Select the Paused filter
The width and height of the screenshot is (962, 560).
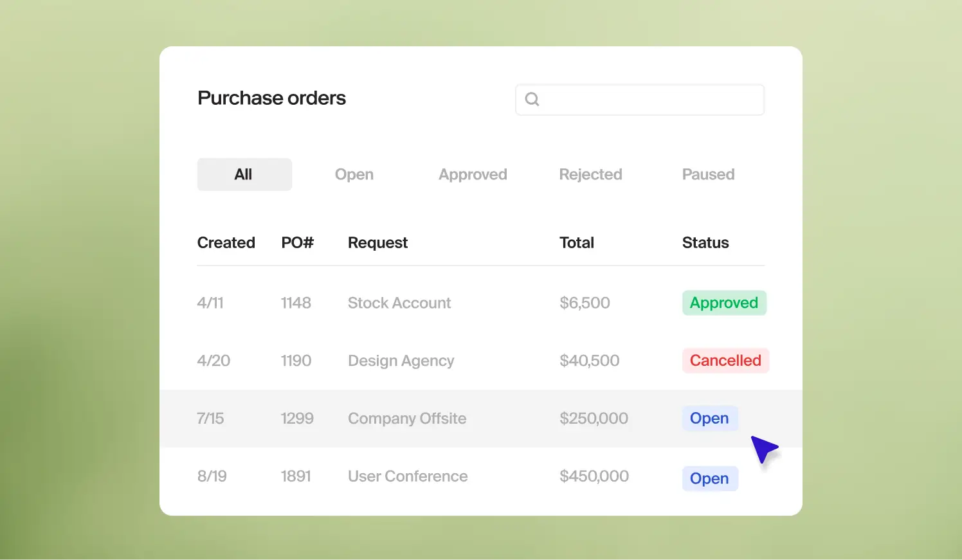708,174
